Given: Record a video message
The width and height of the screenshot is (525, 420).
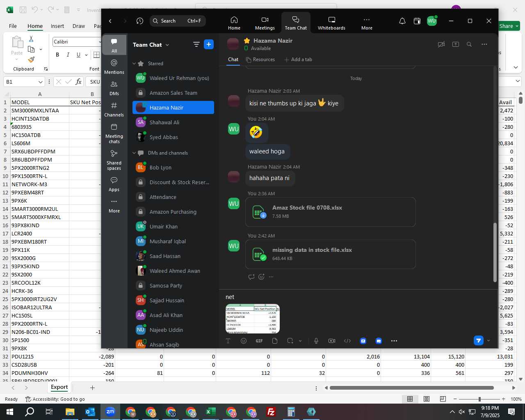Looking at the screenshot, I should [332, 341].
